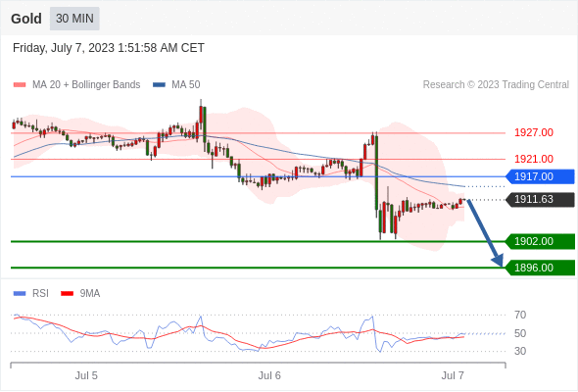
Task: Click the 1921.00 resistance label
Action: pyautogui.click(x=534, y=160)
